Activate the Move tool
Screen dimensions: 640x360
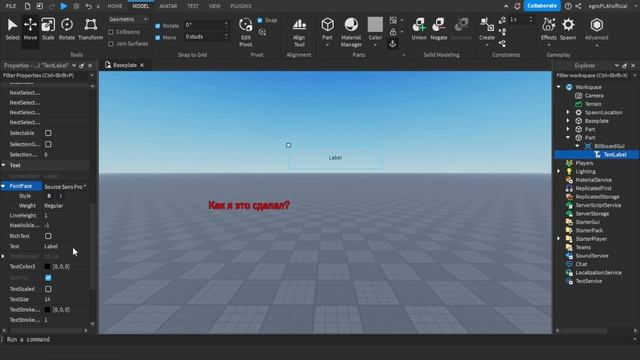30,29
